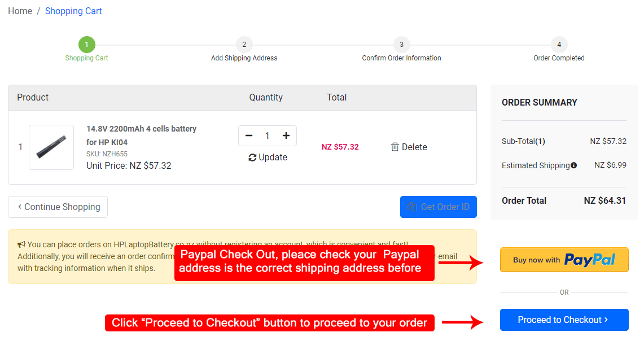The height and width of the screenshot is (341, 644).
Task: Go to Home breadcrumb link
Action: [20, 11]
